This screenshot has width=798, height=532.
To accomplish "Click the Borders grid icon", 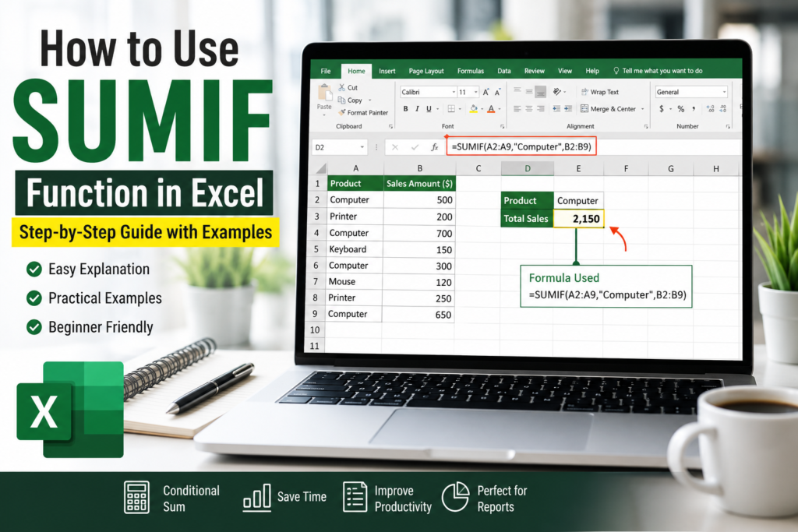I will (451, 108).
